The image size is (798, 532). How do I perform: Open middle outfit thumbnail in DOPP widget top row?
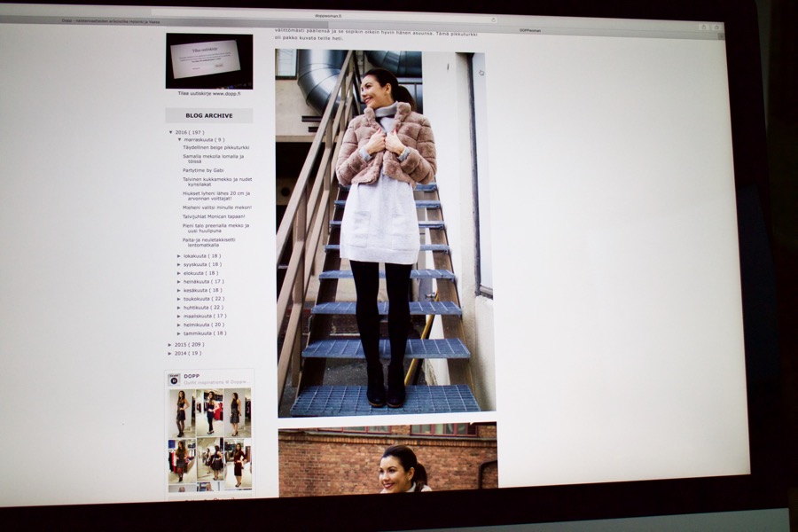point(209,413)
